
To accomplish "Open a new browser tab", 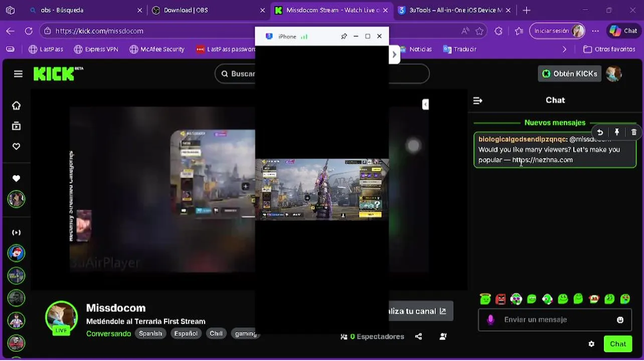I will [x=526, y=10].
